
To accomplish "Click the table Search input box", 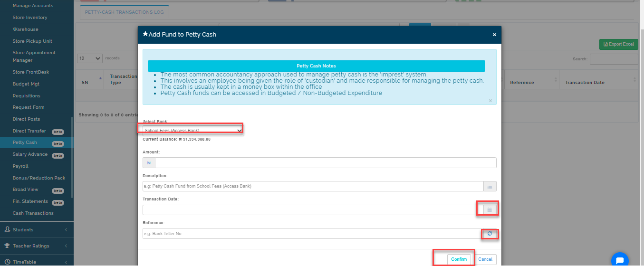I will coord(614,59).
